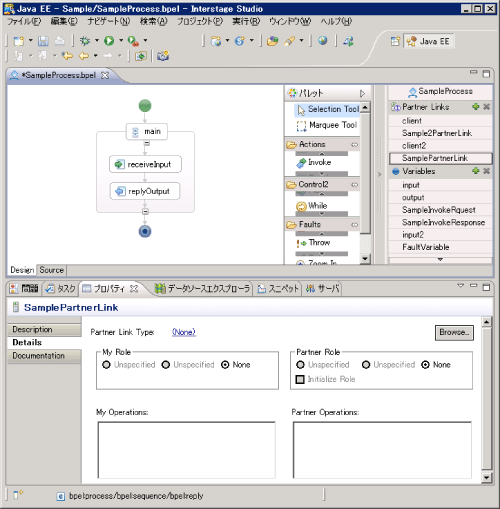Click the Open Perspective icon
Viewport: 500px width, 509px height.
395,41
